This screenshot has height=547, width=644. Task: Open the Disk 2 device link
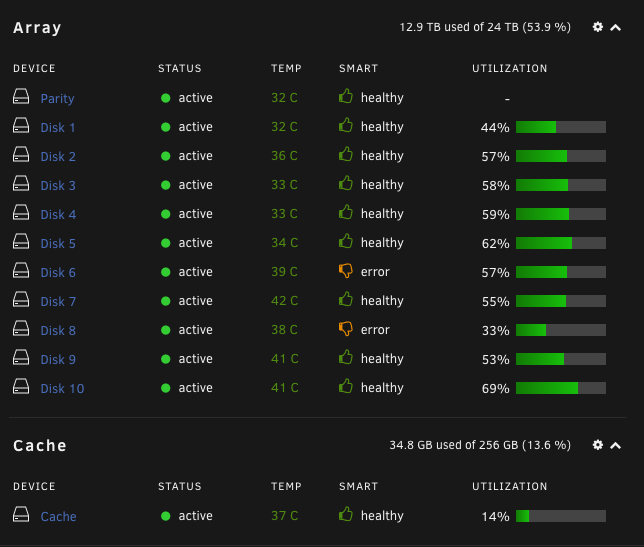click(x=58, y=156)
